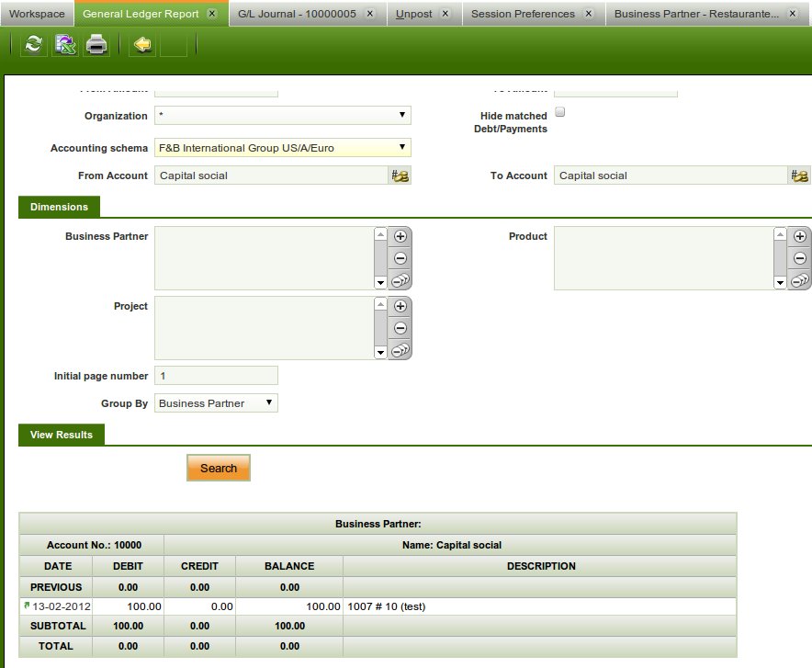
Task: Add a Business Partner with plus icon
Action: tap(400, 236)
